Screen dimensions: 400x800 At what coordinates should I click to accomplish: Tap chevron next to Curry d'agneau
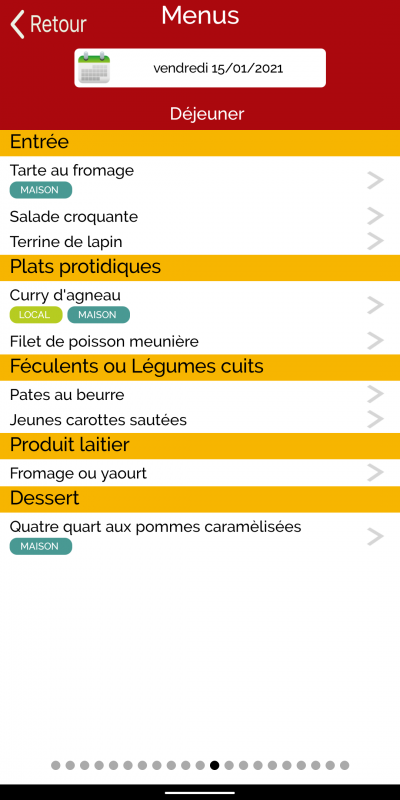coord(376,305)
